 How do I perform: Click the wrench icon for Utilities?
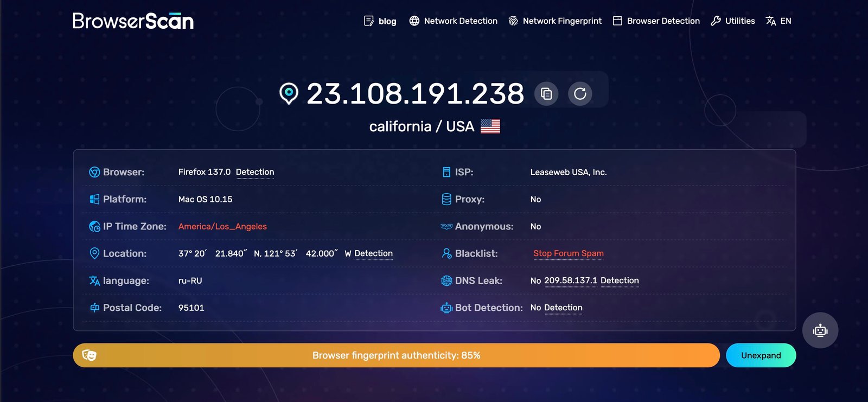click(x=716, y=21)
